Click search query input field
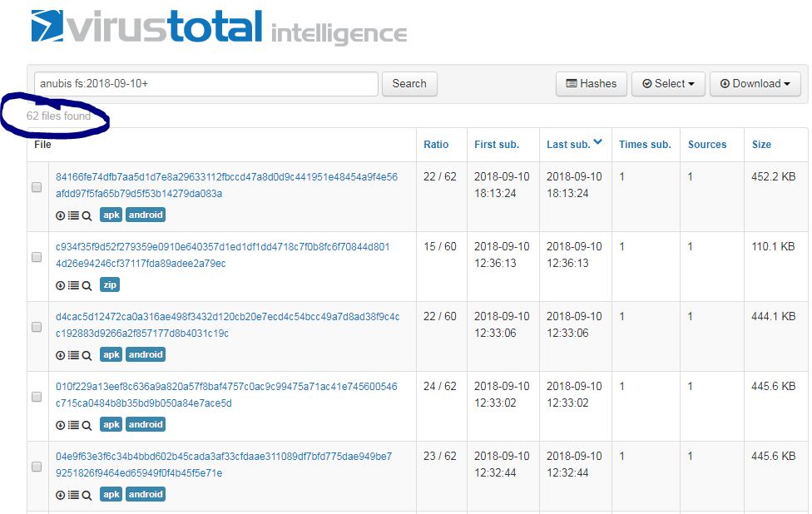 tap(206, 84)
